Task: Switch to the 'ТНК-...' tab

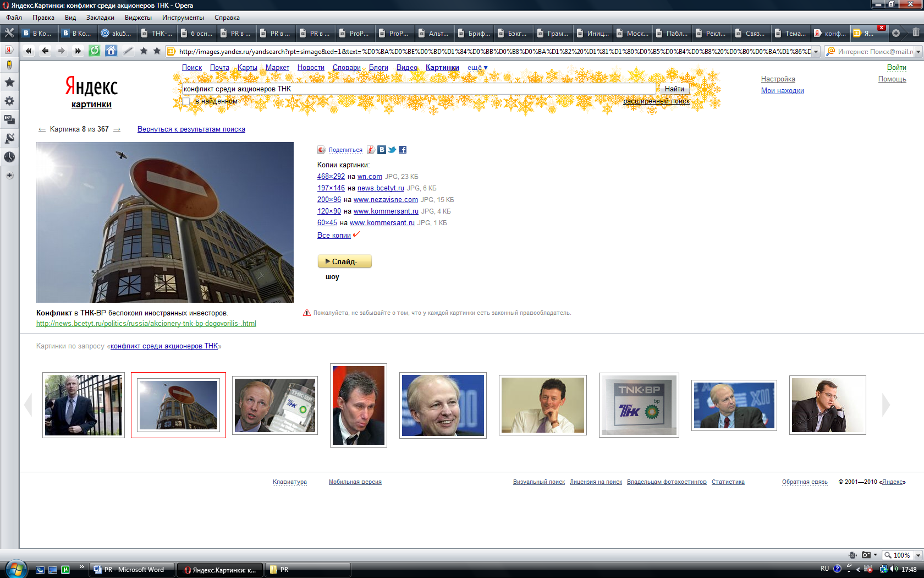Action: 157,33
